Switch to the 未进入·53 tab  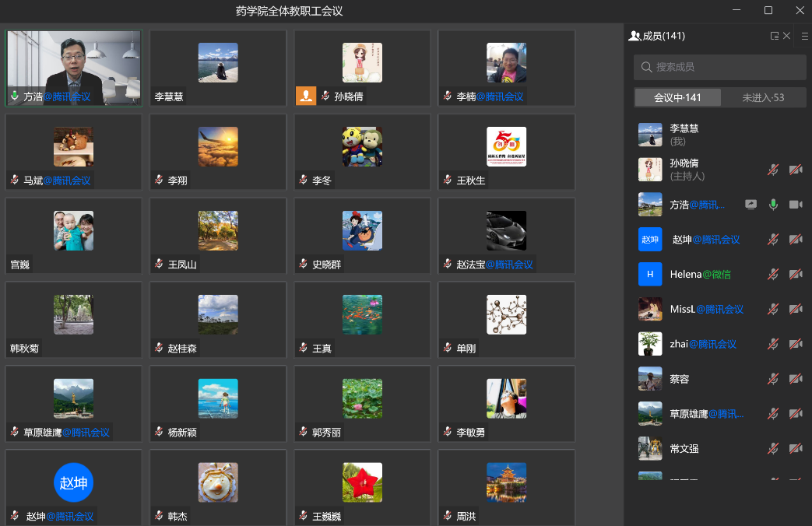763,97
